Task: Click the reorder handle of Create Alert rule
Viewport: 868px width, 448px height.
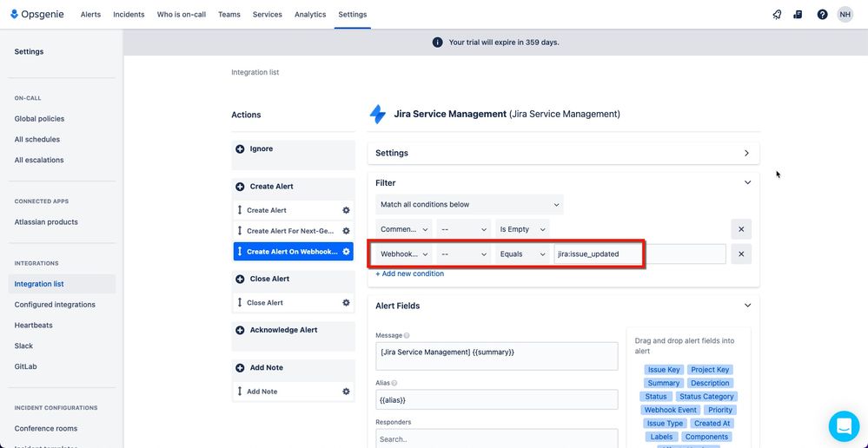Action: (240, 210)
